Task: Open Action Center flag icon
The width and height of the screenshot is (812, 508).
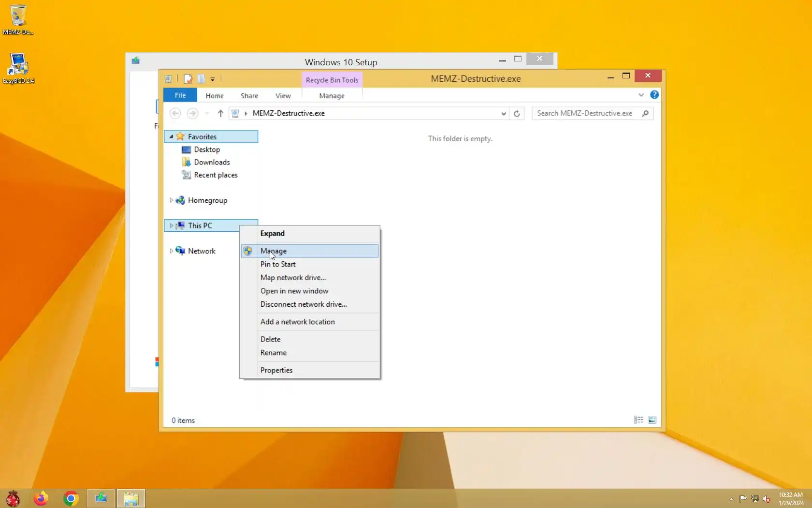Action: [x=743, y=499]
